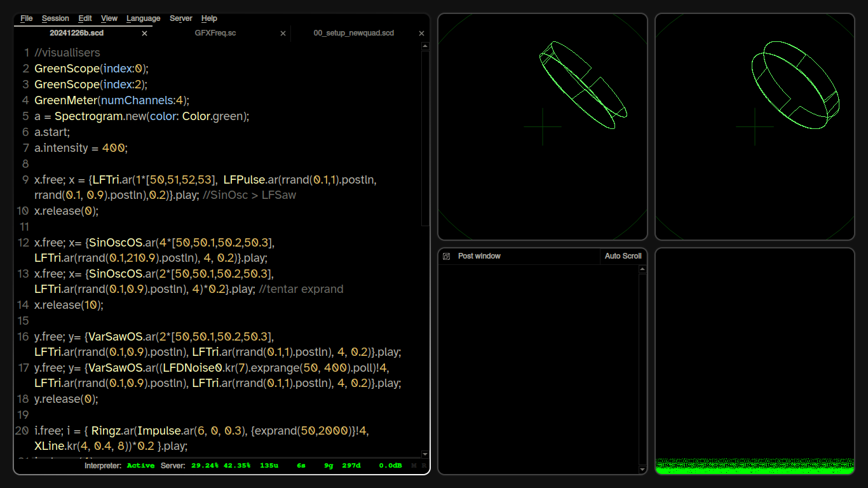
Task: Open the View menu
Action: [x=109, y=18]
